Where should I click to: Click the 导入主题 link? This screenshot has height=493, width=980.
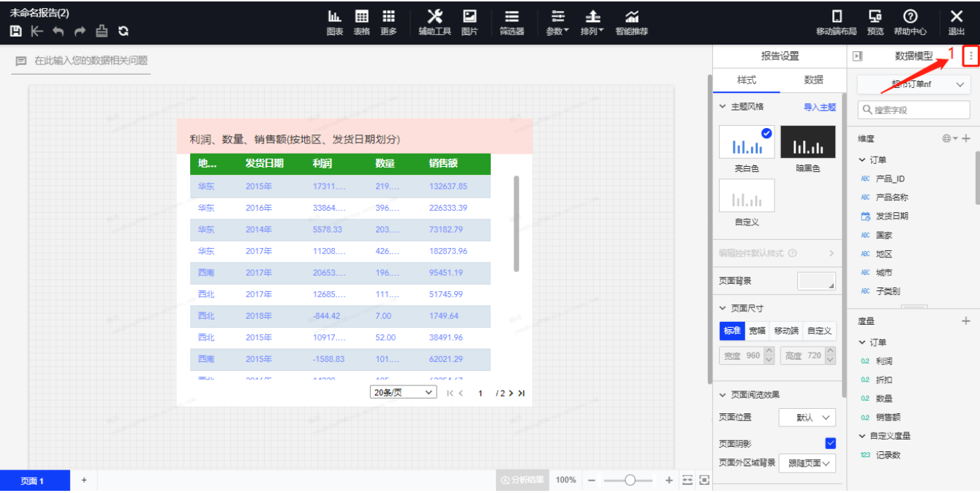coord(819,107)
